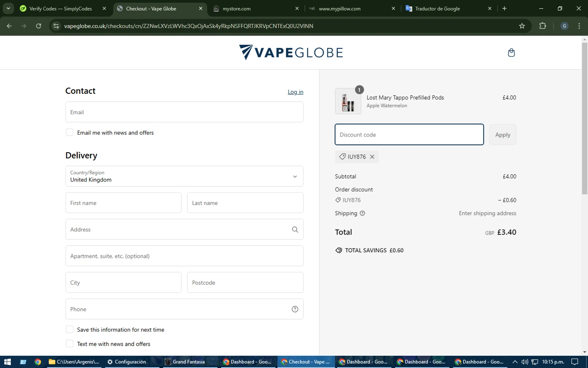This screenshot has width=588, height=368.
Task: Focus the Email input field
Action: coord(184,112)
